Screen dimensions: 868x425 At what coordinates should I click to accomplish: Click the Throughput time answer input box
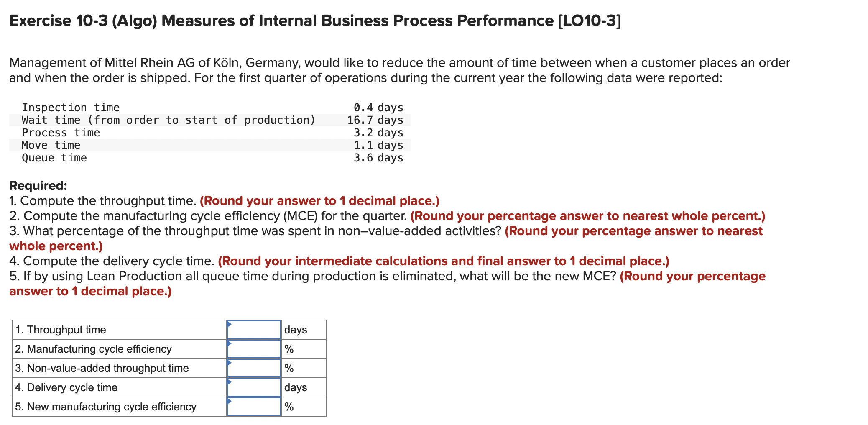254,330
